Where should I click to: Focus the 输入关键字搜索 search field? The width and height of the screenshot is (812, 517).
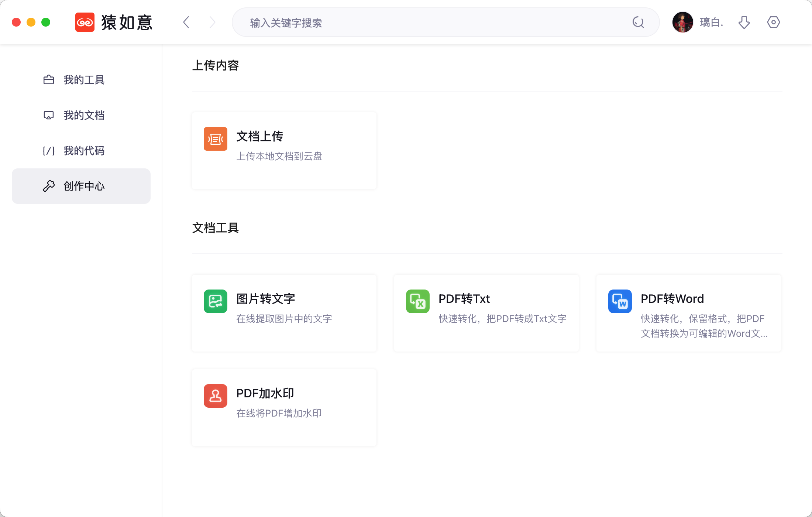point(446,22)
